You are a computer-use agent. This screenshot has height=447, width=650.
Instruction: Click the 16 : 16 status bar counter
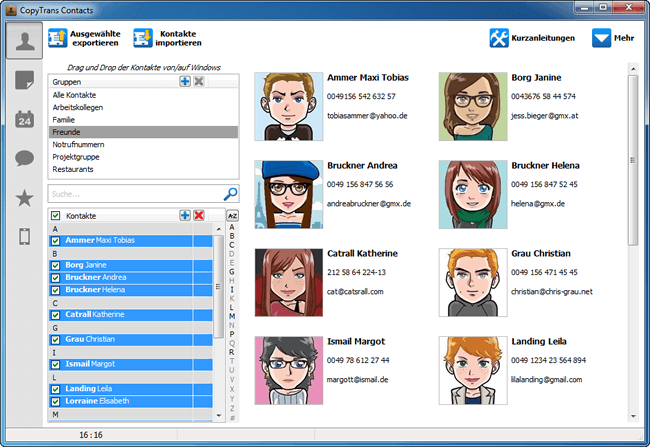(x=91, y=435)
